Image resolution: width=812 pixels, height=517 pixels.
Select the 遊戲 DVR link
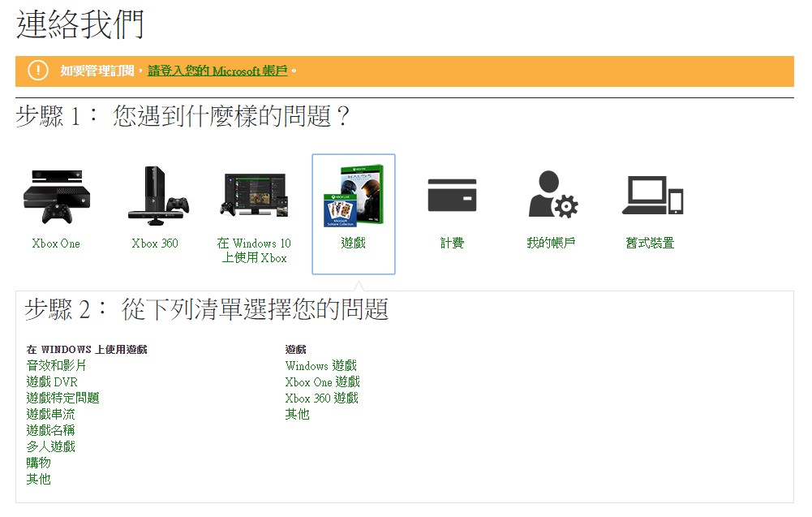52,382
